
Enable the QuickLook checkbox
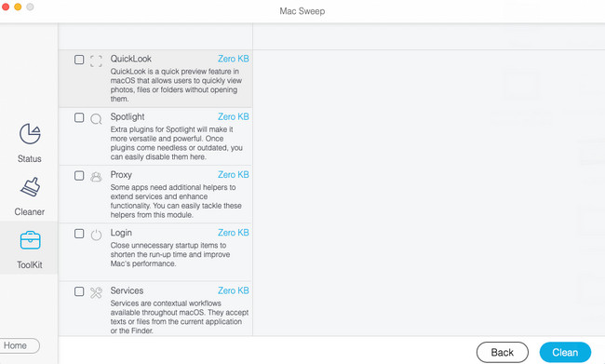[79, 60]
